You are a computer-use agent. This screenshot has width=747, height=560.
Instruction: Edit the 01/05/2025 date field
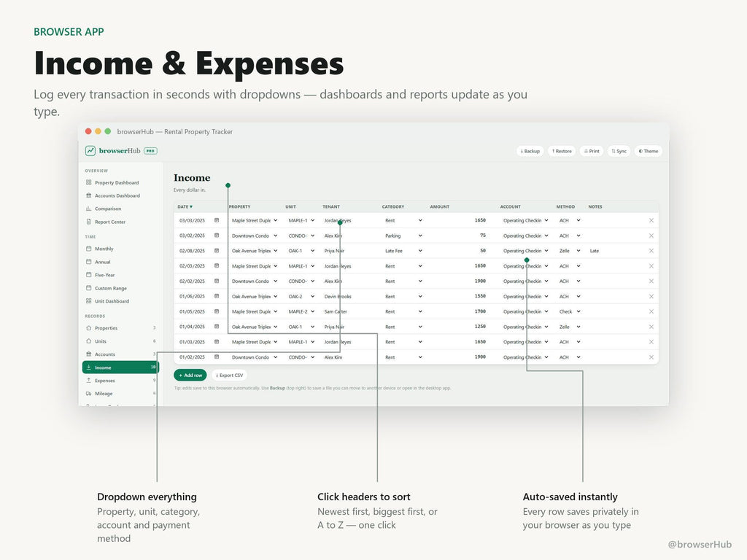(x=198, y=311)
